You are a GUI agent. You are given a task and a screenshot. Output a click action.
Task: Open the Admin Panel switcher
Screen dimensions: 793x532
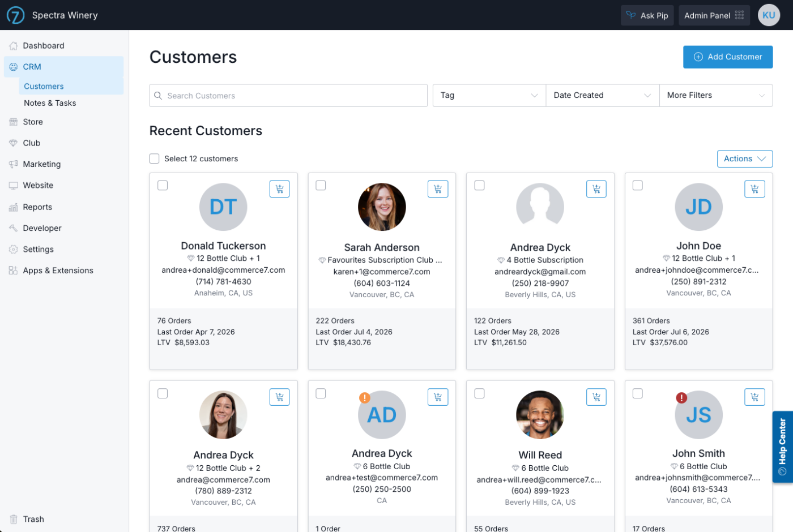714,15
